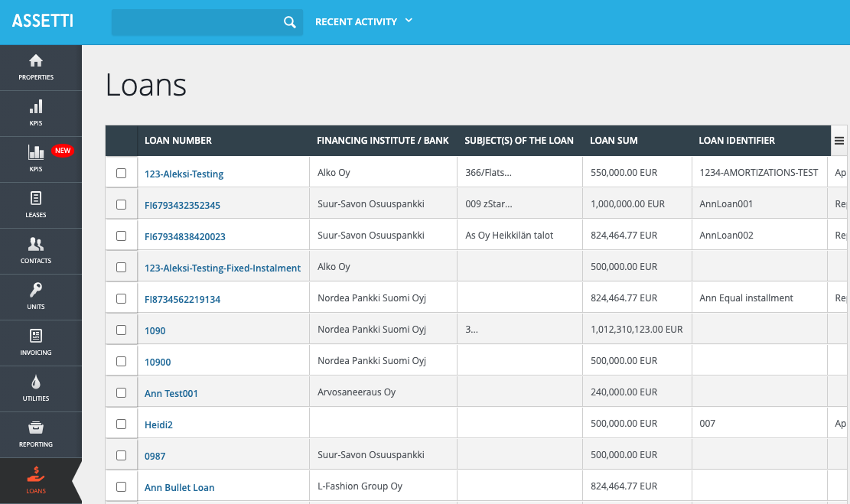Viewport: 850px width, 504px height.
Task: Open the first KPIs sidebar item
Action: coord(36,113)
